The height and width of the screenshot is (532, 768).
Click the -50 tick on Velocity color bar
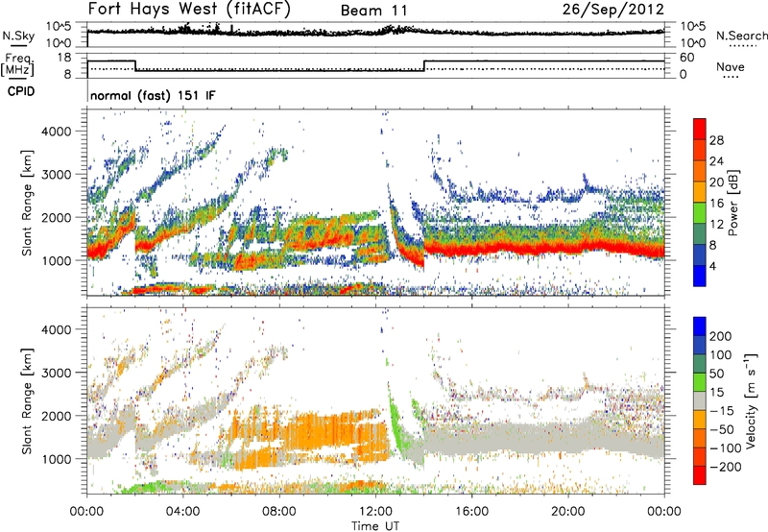pos(722,429)
